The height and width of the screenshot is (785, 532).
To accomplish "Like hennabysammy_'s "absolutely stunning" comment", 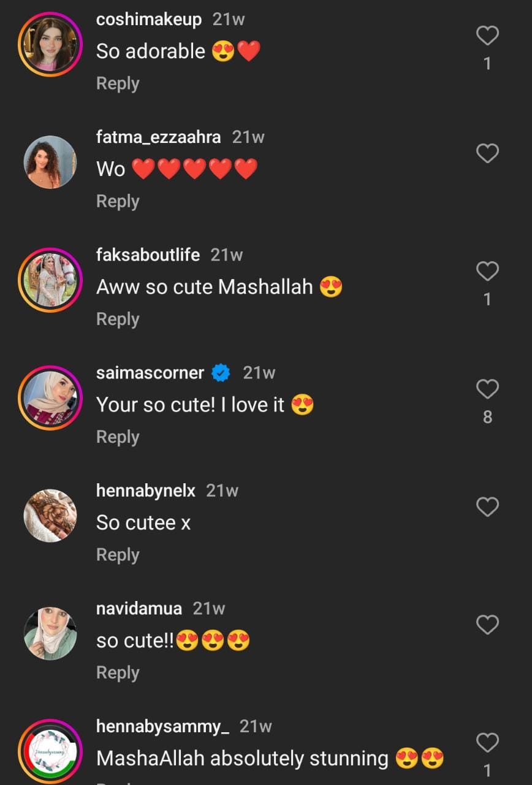I will point(487,743).
